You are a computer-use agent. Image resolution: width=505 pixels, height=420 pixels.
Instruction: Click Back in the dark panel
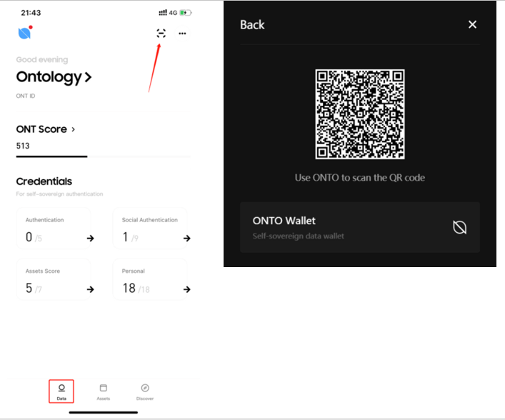click(x=252, y=25)
